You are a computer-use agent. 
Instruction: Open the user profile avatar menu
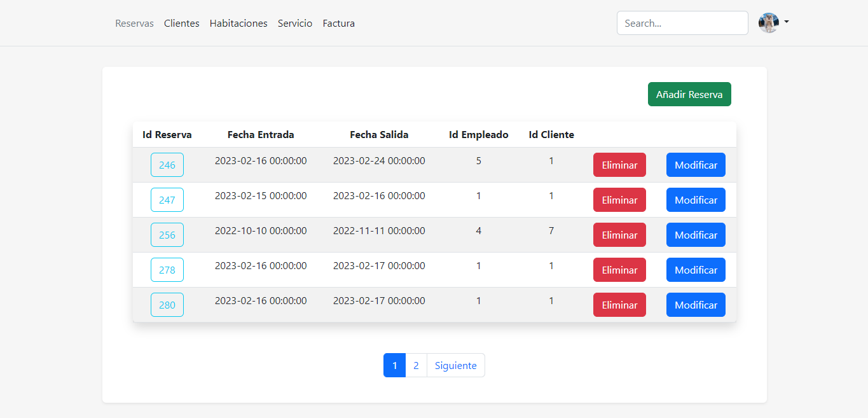pos(769,23)
